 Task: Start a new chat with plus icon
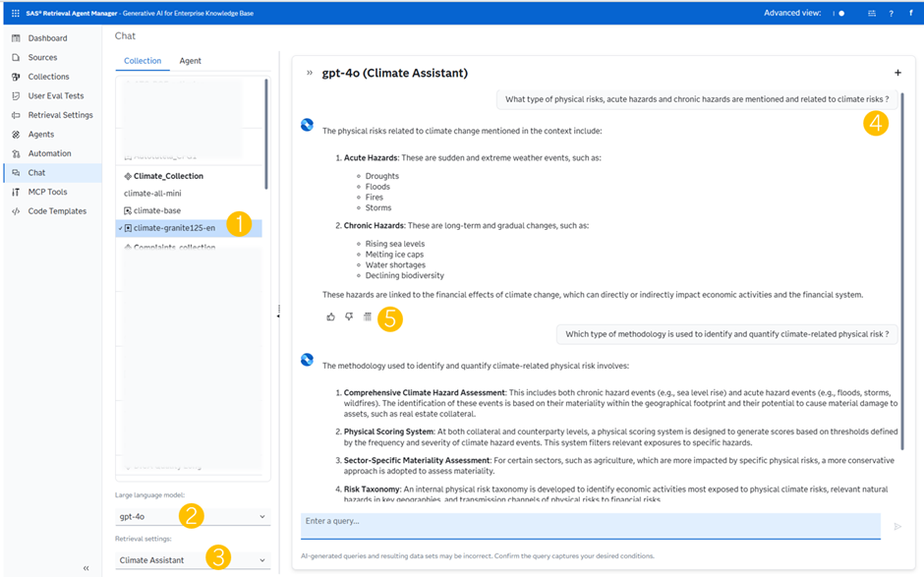click(897, 73)
